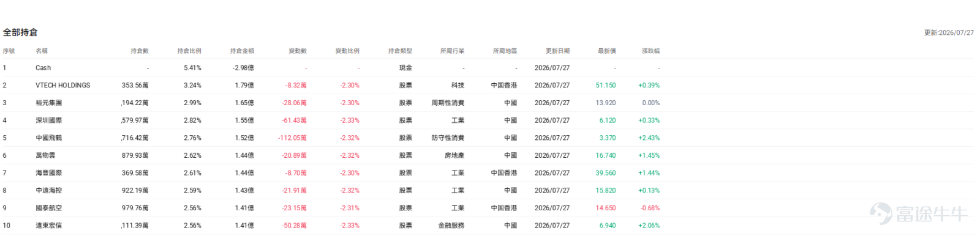Open the 國泰航空 stock
The height and width of the screenshot is (236, 980).
pos(48,208)
